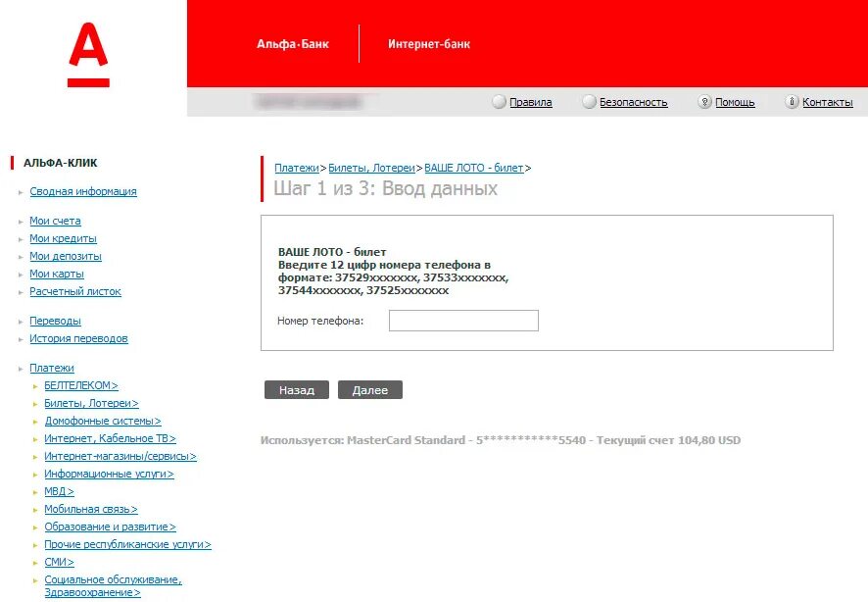Click the arrow bullet beside Сводная информация
Viewport: 868px width, 602px height.
[x=21, y=193]
